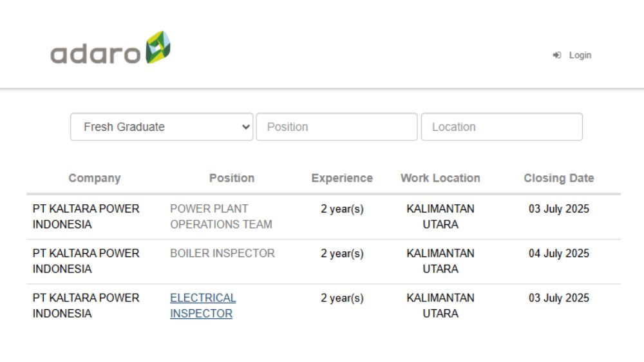
Task: Click the Adaro logo
Action: (110, 49)
